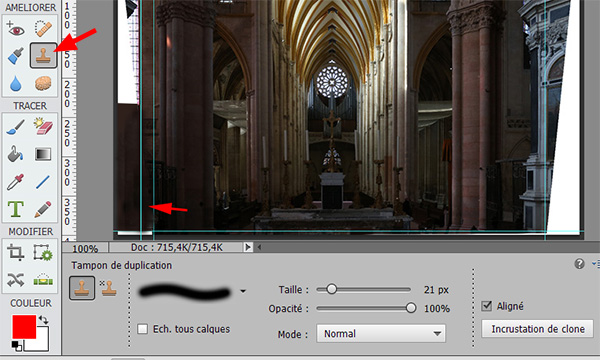The height and width of the screenshot is (360, 600).
Task: Click the 100% zoom level field
Action: point(85,249)
